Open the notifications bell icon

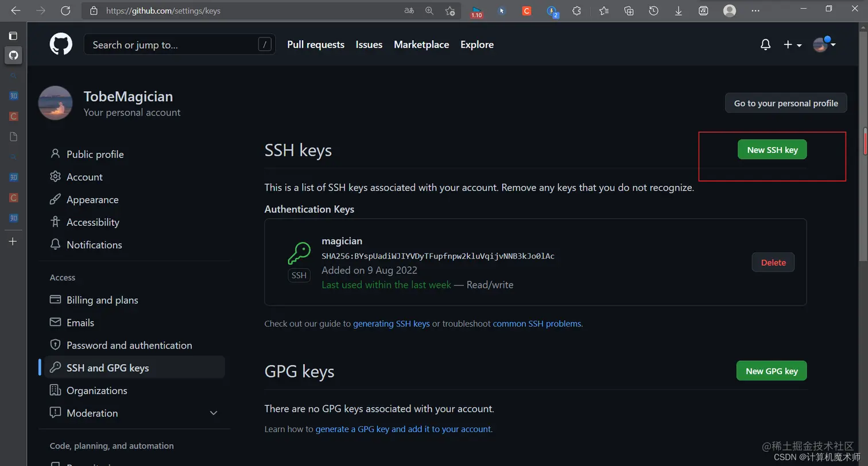[765, 45]
